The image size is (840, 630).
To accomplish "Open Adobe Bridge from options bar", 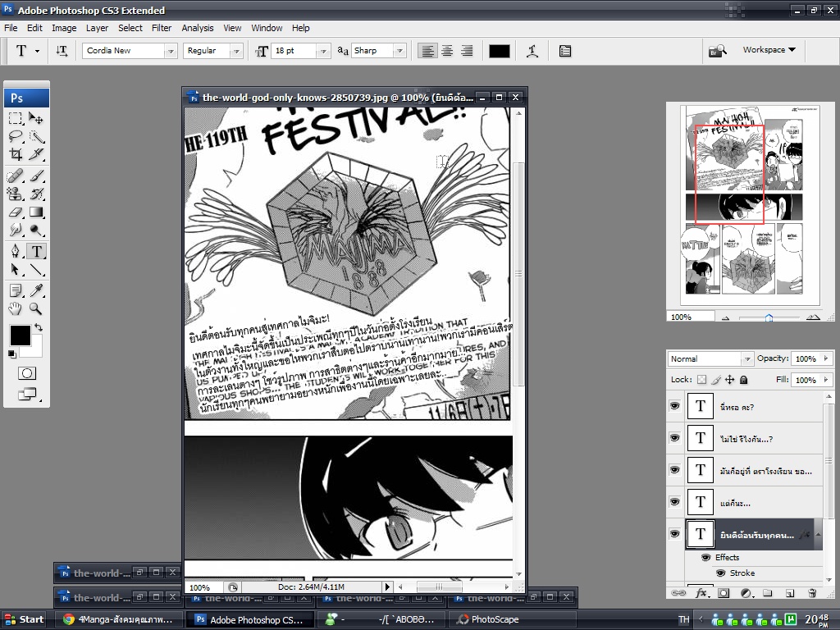I will [x=717, y=50].
